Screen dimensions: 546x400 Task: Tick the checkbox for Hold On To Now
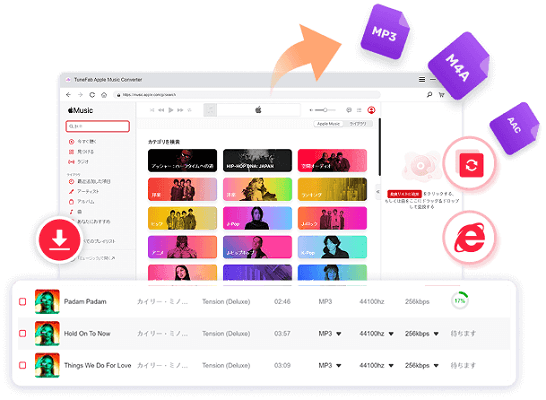point(23,334)
